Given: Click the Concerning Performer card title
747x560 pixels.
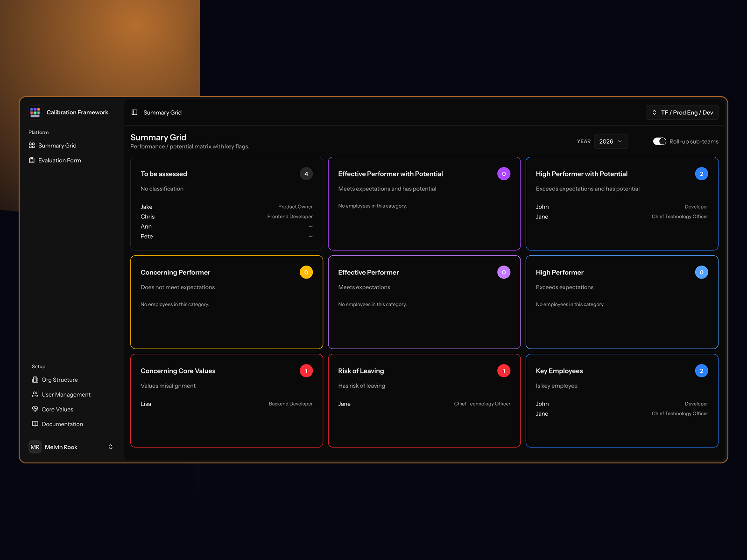Looking at the screenshot, I should pyautogui.click(x=176, y=273).
